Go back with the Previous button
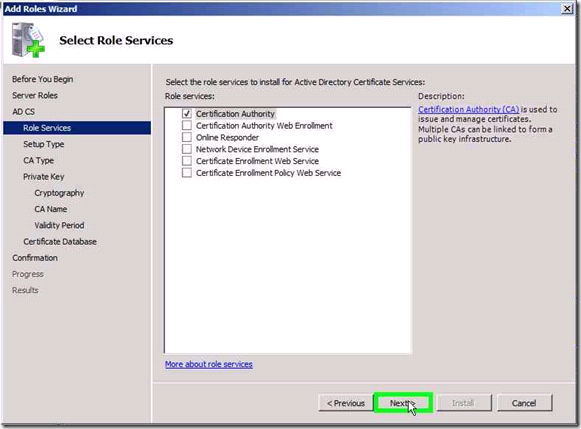Screen dimensions: 581x429 [x=346, y=403]
